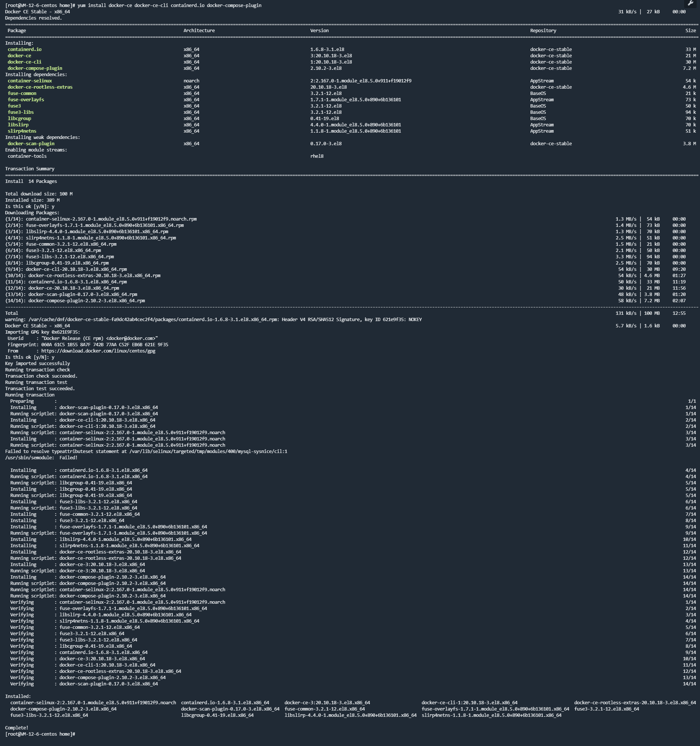Click the "Complete!" line
This screenshot has height=746, width=700.
[17, 728]
